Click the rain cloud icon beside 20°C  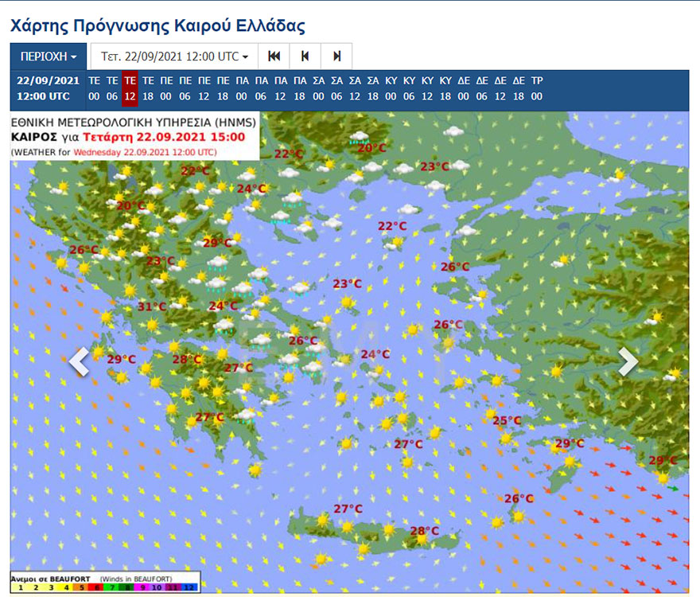coord(360,137)
